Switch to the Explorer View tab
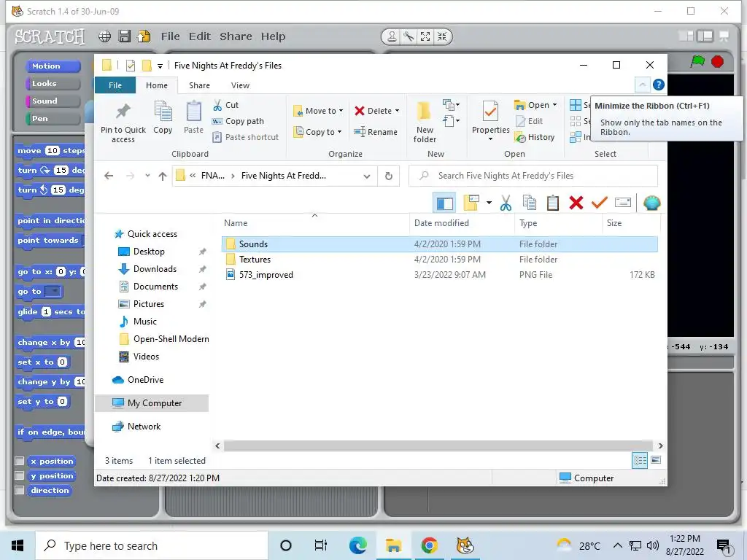This screenshot has width=747, height=560. pyautogui.click(x=240, y=85)
